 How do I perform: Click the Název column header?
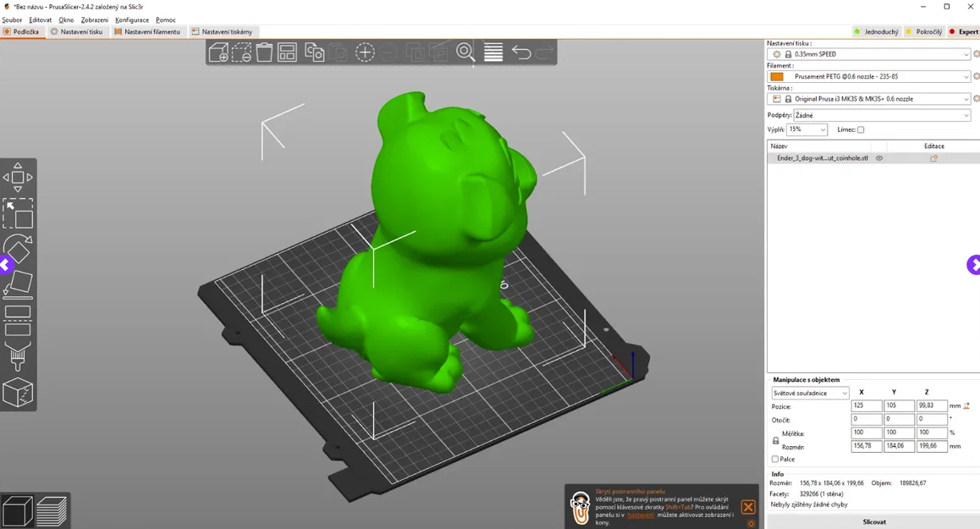pyautogui.click(x=779, y=146)
